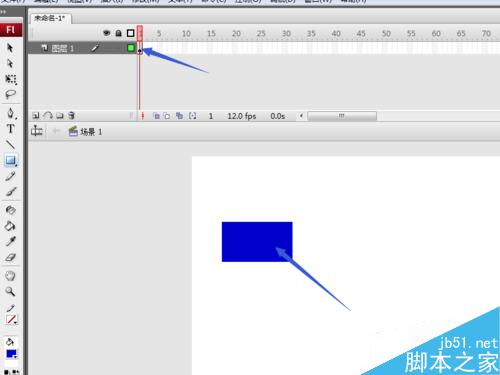Click the current frame number 1
500x375 pixels.
211,116
